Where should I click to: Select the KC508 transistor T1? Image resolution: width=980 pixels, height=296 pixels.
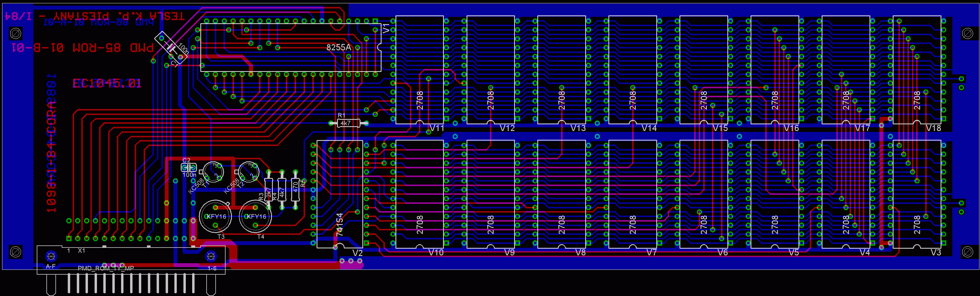pyautogui.click(x=213, y=172)
